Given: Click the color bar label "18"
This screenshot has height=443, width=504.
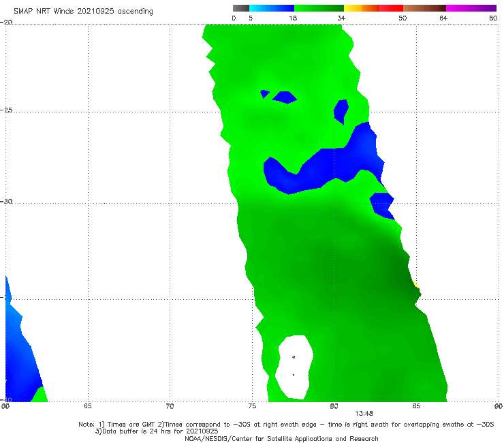Looking at the screenshot, I should tap(293, 18).
